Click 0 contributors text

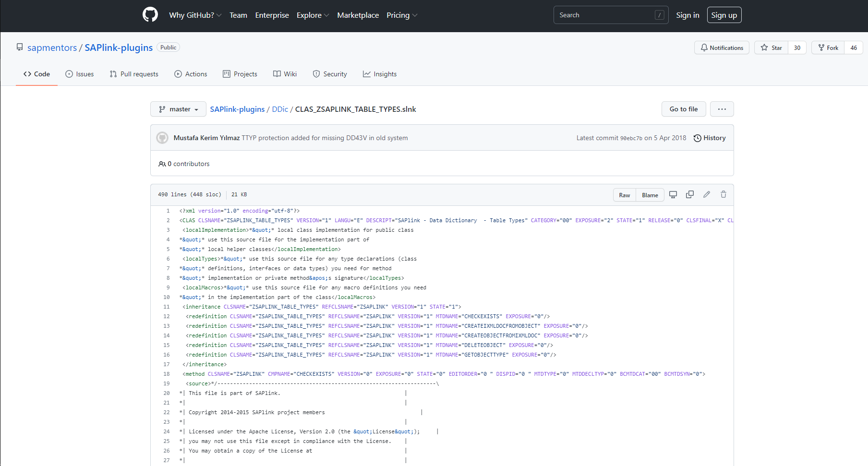point(188,164)
